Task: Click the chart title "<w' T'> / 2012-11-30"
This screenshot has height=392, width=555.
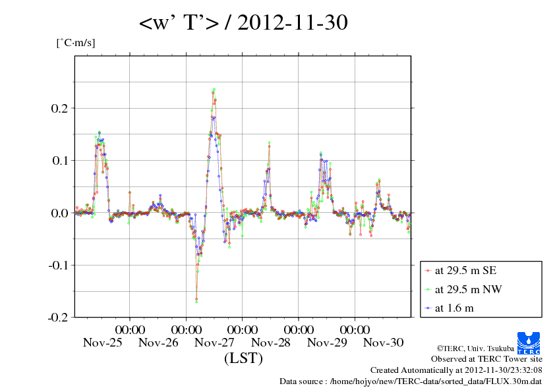Action: (243, 22)
